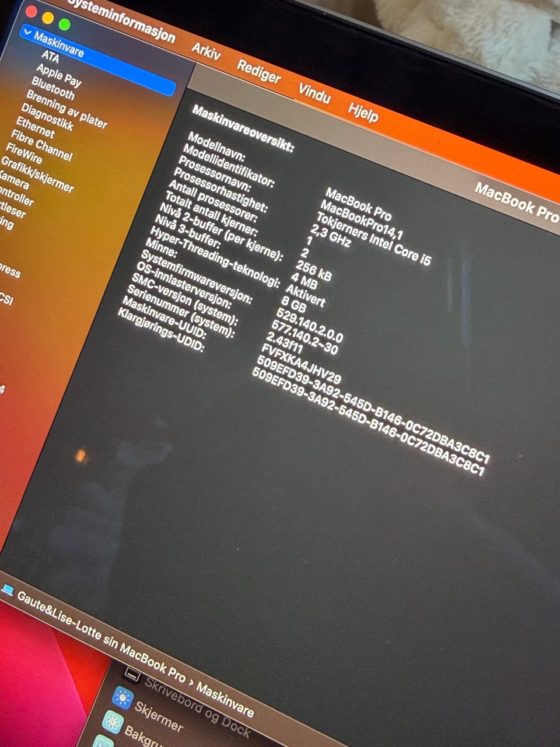Click the MacBook Pro model name value

[359, 204]
